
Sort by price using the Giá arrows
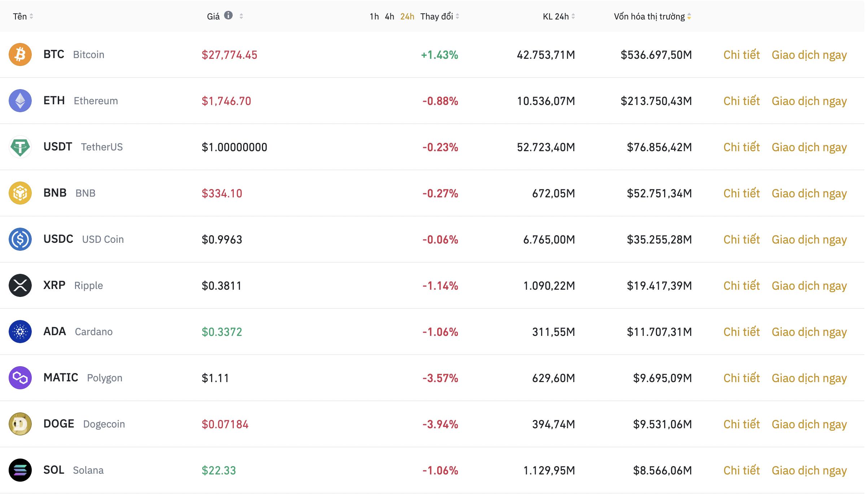(x=241, y=16)
